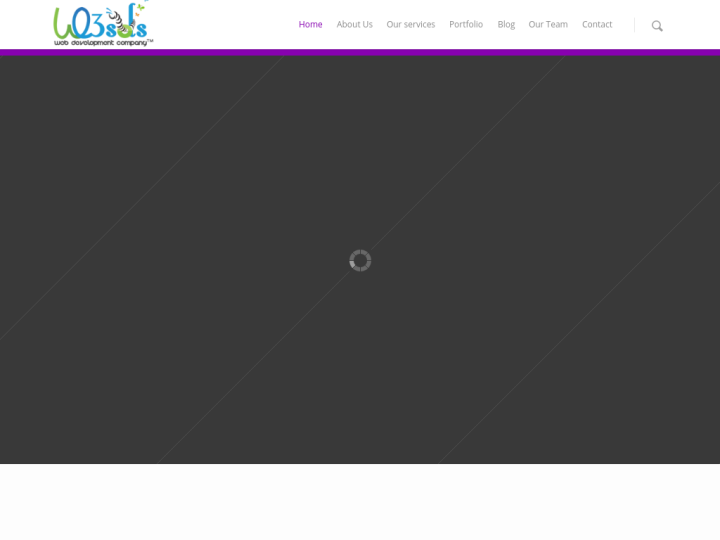The width and height of the screenshot is (720, 540).
Task: Go to the About Us page
Action: click(x=354, y=24)
